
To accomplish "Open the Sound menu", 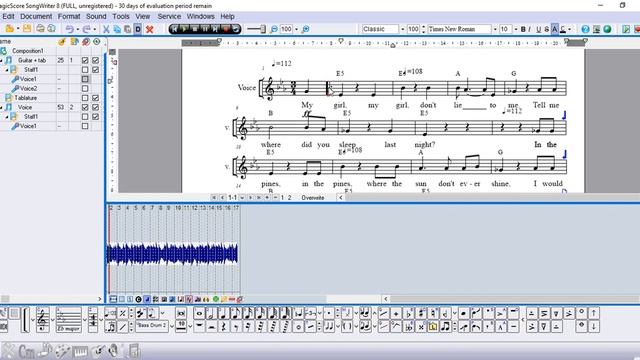I will coord(96,16).
